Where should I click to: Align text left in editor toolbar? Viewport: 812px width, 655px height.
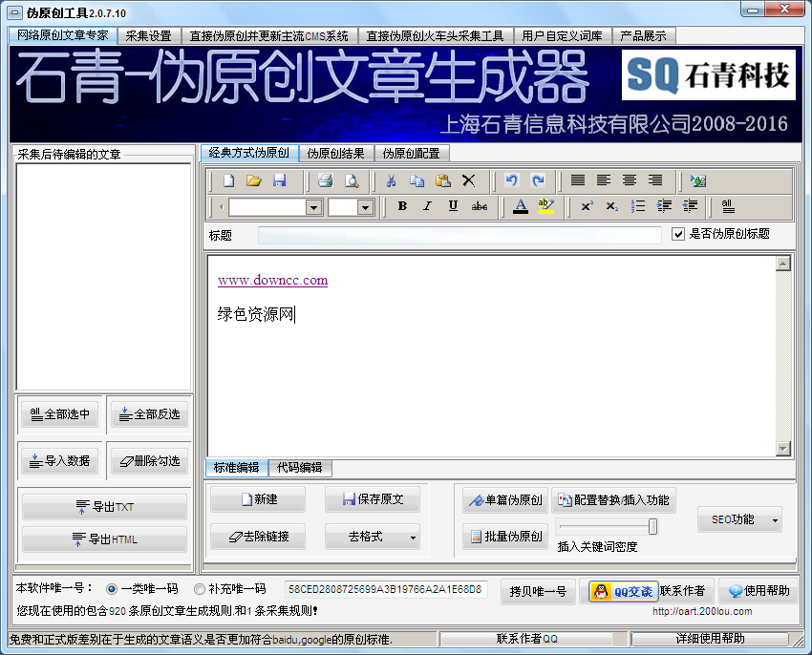click(604, 180)
